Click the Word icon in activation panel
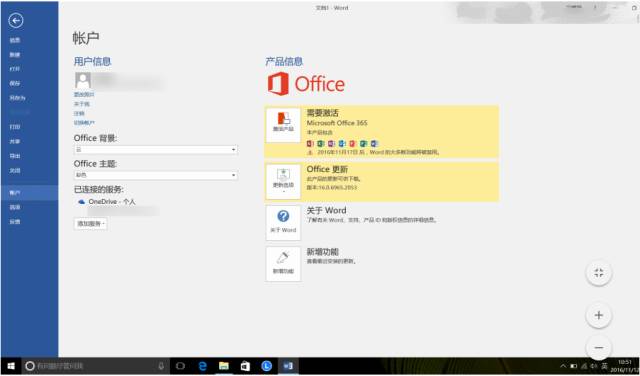Viewport: 640px width, 376px height. 374,144
